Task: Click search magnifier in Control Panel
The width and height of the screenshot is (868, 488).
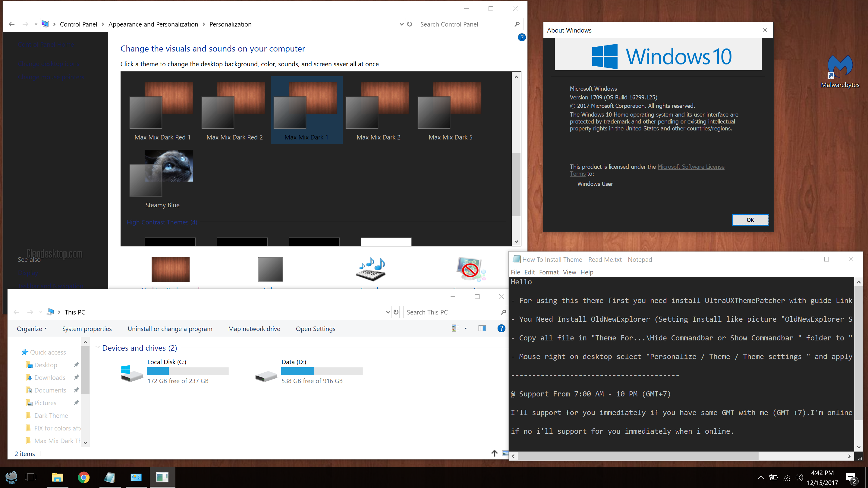Action: pyautogui.click(x=517, y=24)
